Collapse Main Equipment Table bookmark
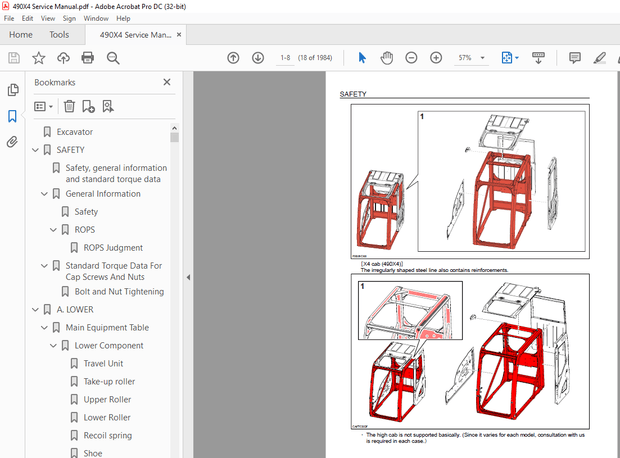Viewport: 620px width, 458px height. point(45,327)
